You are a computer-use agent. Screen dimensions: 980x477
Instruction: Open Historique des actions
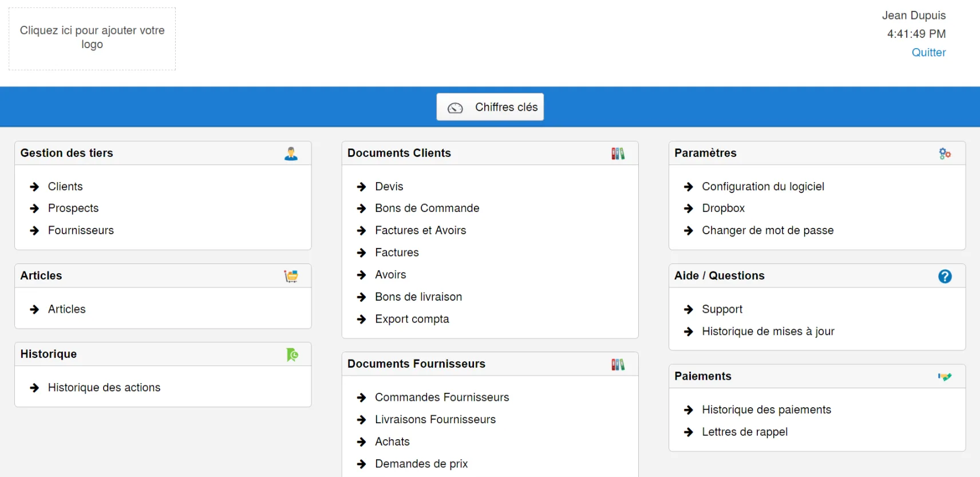pos(104,388)
